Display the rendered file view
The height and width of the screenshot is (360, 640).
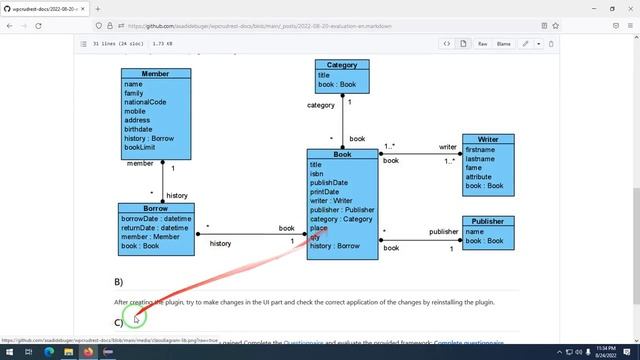[x=463, y=44]
